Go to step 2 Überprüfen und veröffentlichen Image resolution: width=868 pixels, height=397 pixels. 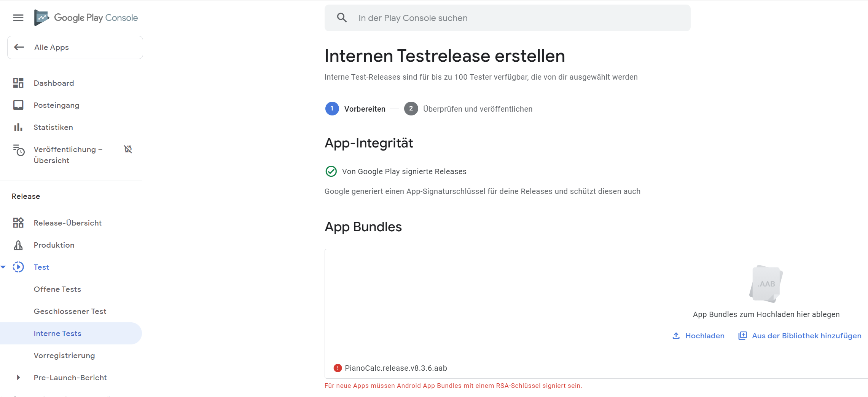coord(468,109)
